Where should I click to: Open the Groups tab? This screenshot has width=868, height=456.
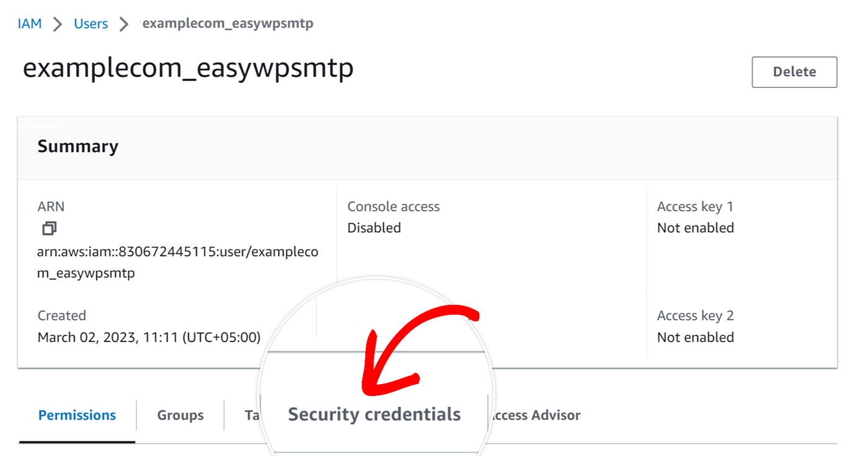[180, 414]
